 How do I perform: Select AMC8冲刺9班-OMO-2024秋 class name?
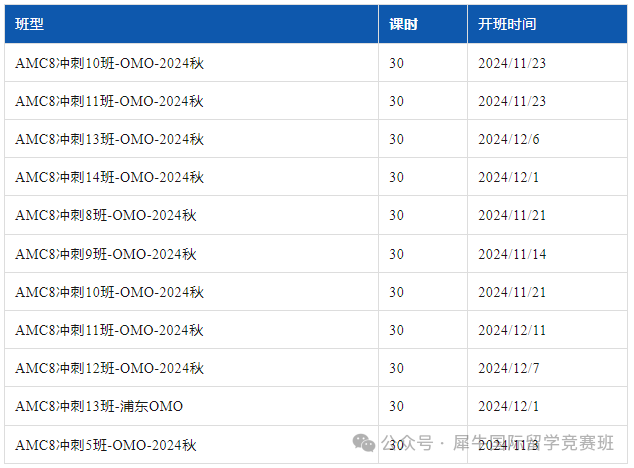(x=106, y=254)
